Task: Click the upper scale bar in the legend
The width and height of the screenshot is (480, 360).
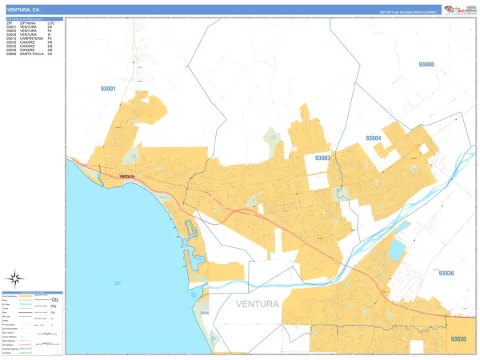Action: tap(47, 334)
